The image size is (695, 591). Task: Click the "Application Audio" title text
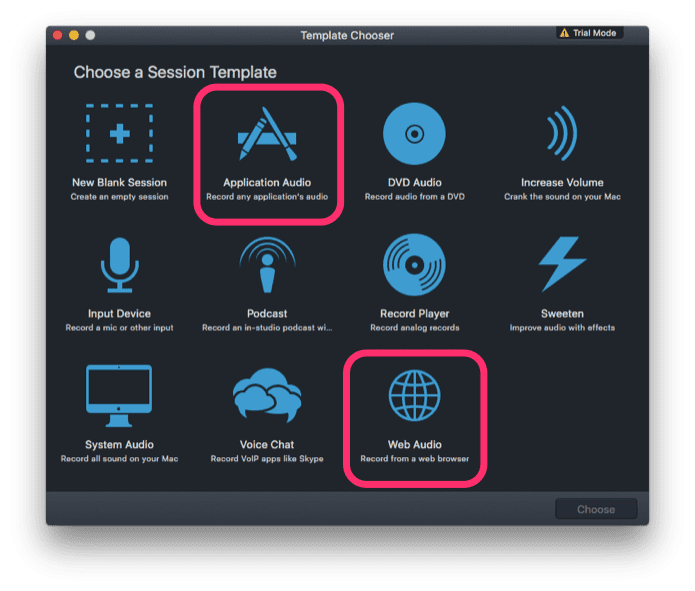267,183
